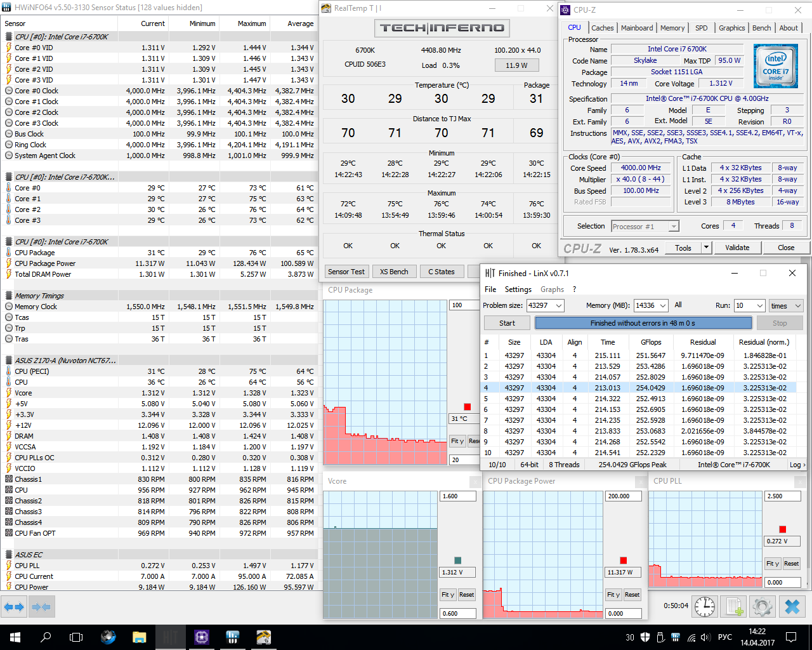Switch to LinX via its taskbar icon
Image resolution: width=812 pixels, height=650 pixels.
tap(171, 637)
